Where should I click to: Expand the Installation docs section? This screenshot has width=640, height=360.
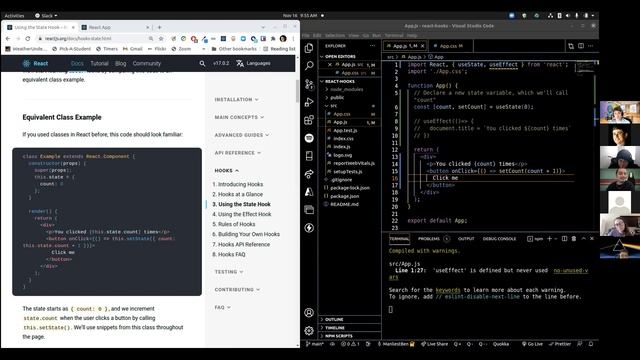pos(236,100)
